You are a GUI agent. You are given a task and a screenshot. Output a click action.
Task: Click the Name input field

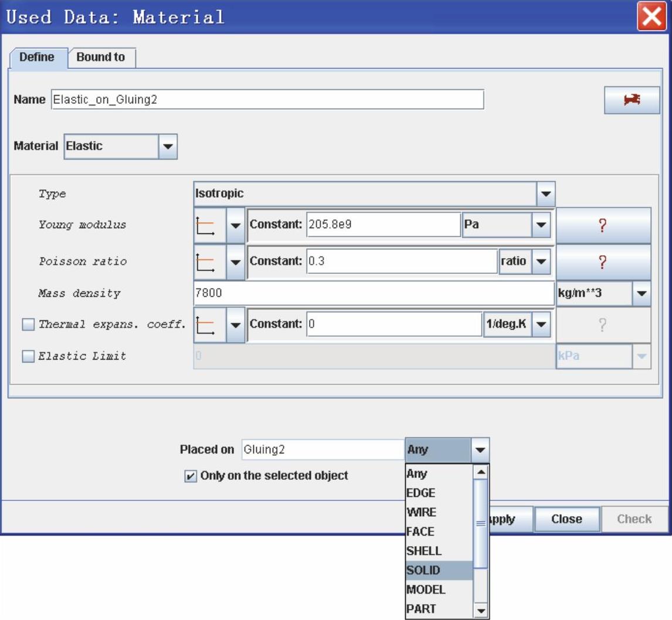(x=267, y=100)
